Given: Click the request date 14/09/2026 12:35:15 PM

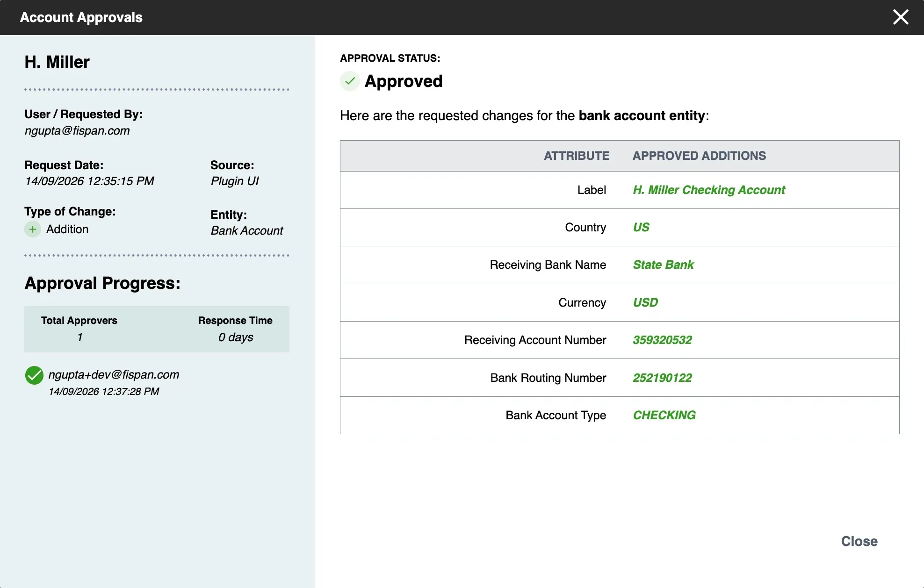Looking at the screenshot, I should click(x=89, y=181).
